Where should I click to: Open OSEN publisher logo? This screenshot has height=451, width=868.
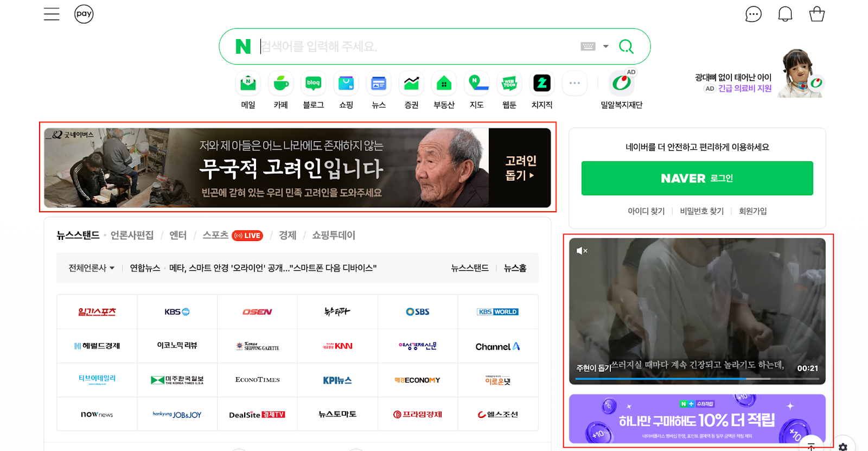pyautogui.click(x=257, y=312)
